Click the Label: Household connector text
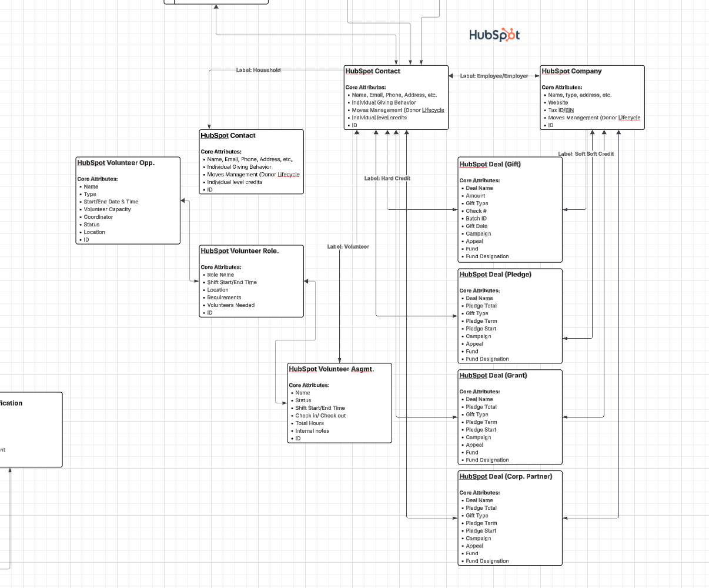This screenshot has height=588, width=709. tap(259, 69)
